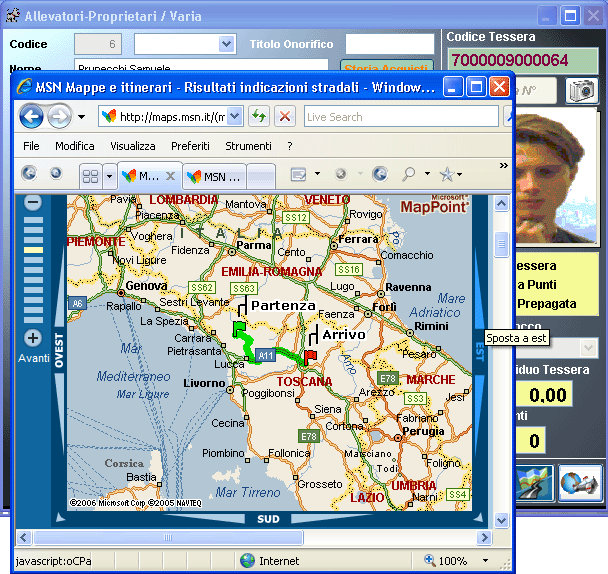The height and width of the screenshot is (574, 608).
Task: Open the disabled dropdown under Sposta a est tooltip
Action: coord(589,348)
